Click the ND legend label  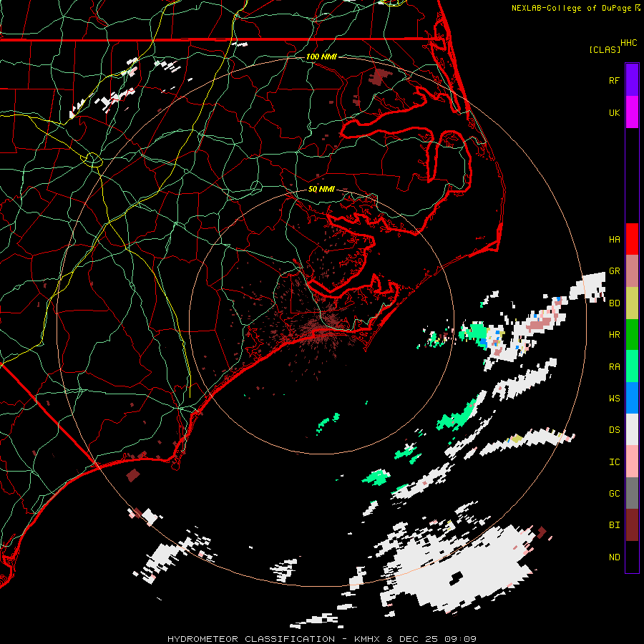coord(614,557)
